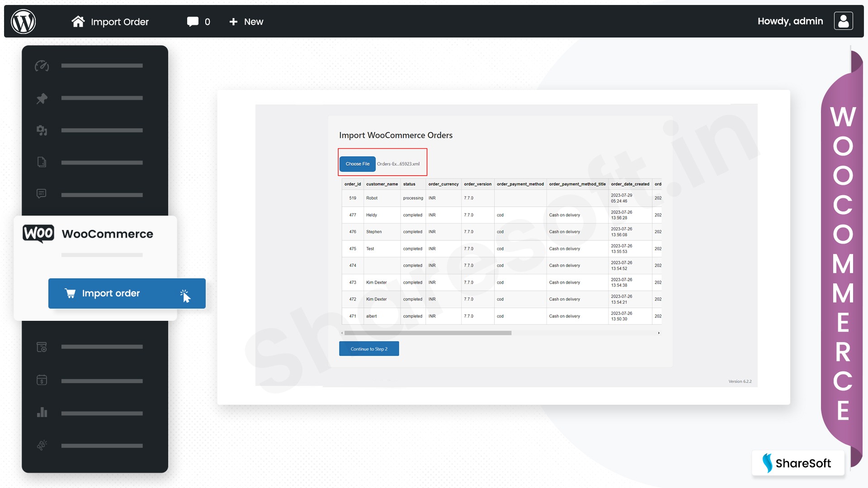Click the order_id column header
Viewport: 868px width, 488px height.
(x=353, y=184)
